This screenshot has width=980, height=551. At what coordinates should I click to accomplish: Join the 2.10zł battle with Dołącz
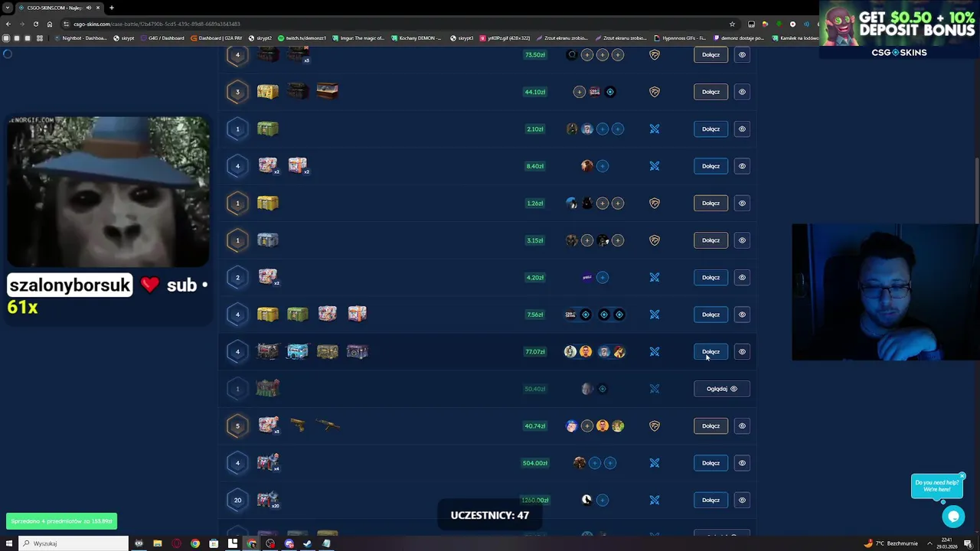pyautogui.click(x=710, y=129)
